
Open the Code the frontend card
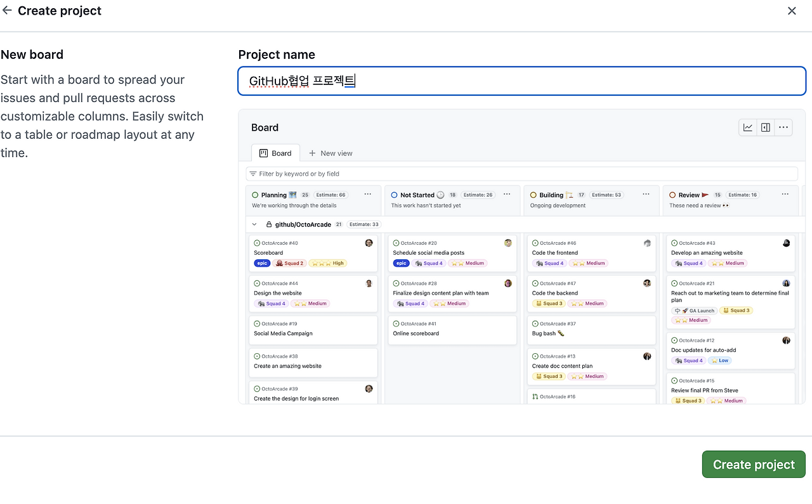pos(591,253)
